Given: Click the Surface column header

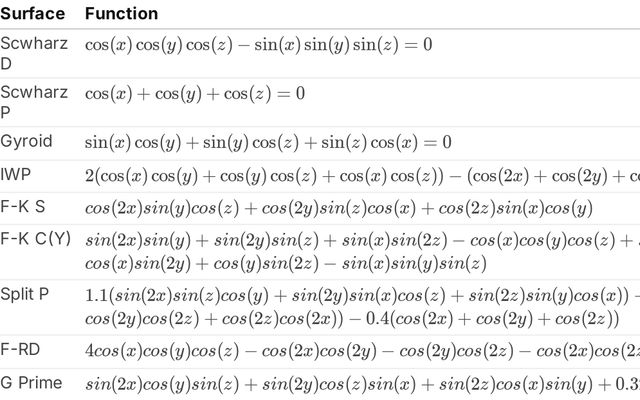Looking at the screenshot, I should [32, 14].
